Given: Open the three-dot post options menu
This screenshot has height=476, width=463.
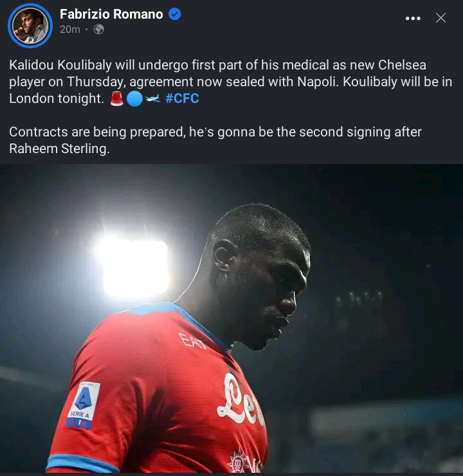Looking at the screenshot, I should click(413, 18).
